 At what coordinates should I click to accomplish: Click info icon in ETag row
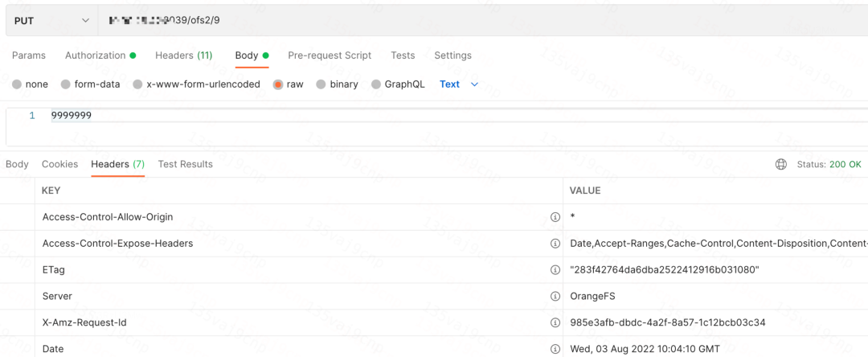click(555, 270)
